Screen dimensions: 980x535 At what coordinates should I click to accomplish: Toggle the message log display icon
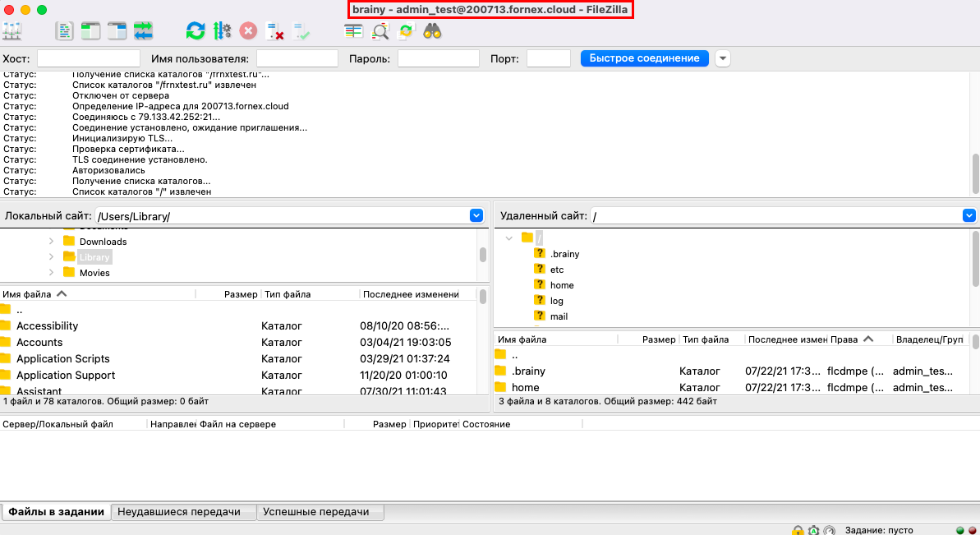pos(64,30)
